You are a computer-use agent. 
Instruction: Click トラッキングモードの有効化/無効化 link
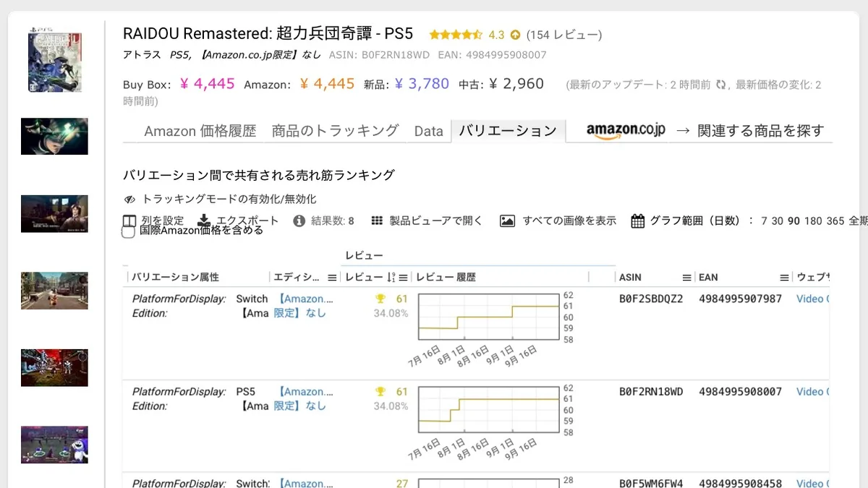tap(229, 199)
